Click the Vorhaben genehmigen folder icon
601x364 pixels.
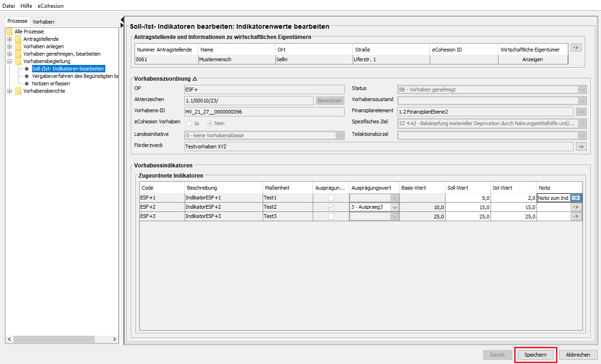(18, 54)
